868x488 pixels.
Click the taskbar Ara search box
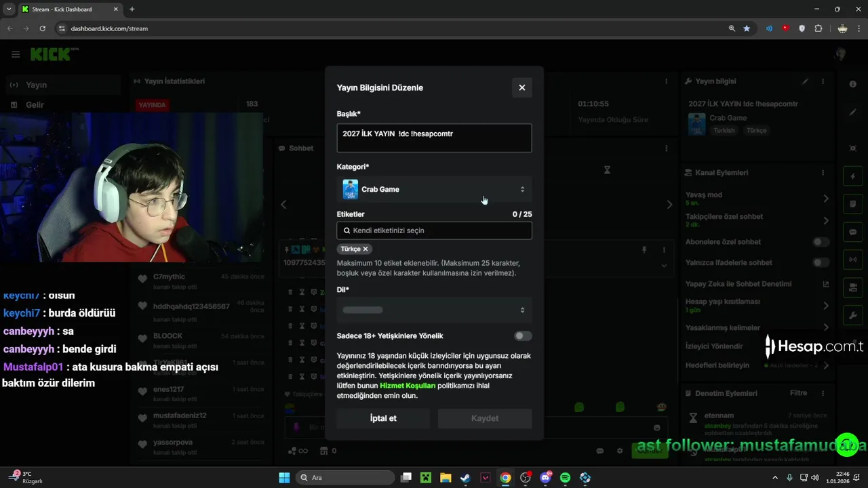point(346,478)
